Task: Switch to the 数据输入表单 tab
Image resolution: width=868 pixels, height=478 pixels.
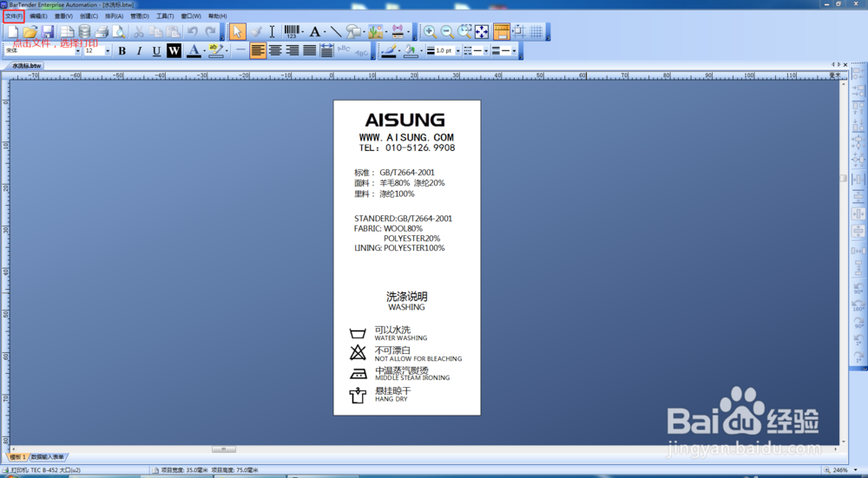Action: click(x=48, y=457)
